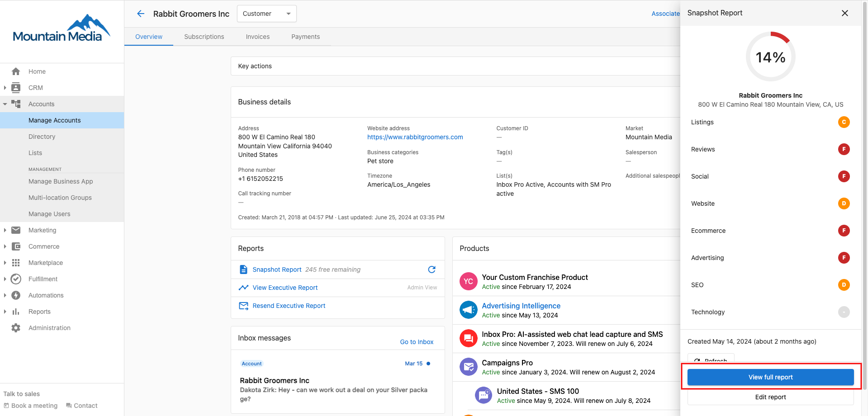Switch to the Invoices tab
The width and height of the screenshot is (868, 416).
point(258,37)
